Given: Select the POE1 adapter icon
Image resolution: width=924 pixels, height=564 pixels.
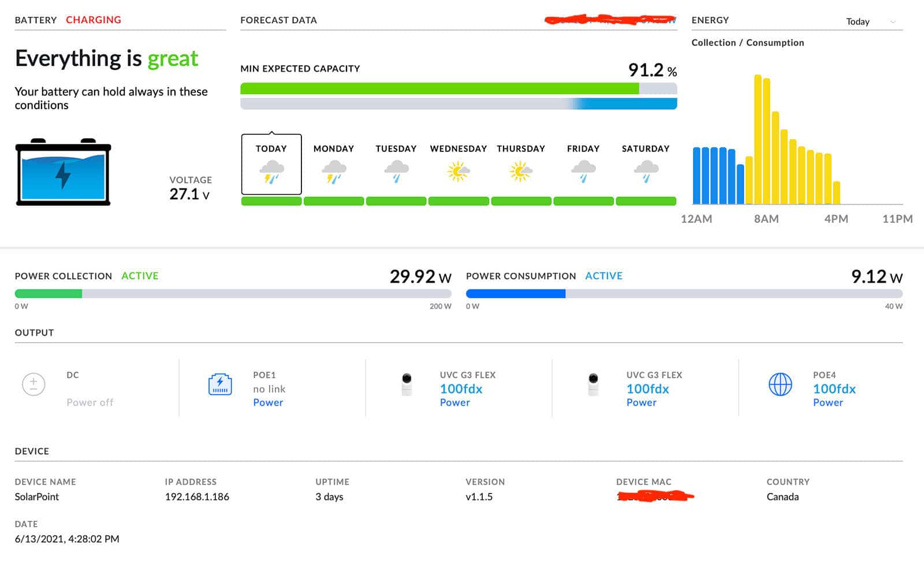Looking at the screenshot, I should (x=220, y=384).
